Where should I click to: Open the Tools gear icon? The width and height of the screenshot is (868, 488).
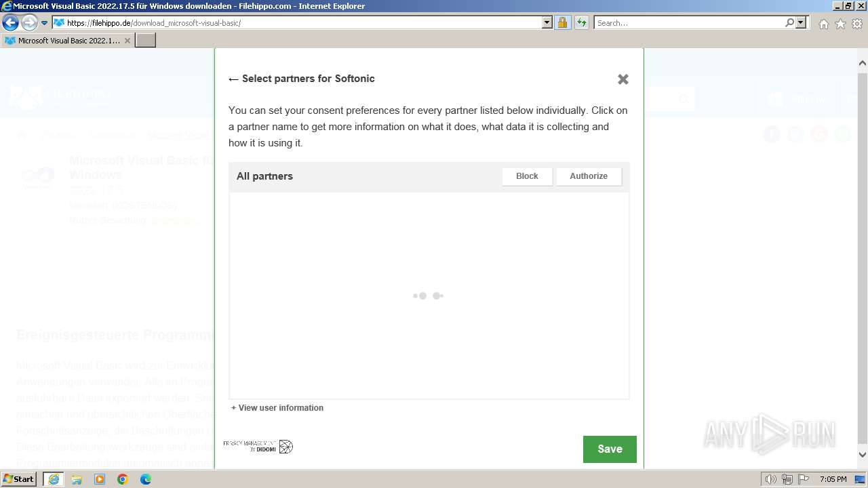click(x=857, y=24)
